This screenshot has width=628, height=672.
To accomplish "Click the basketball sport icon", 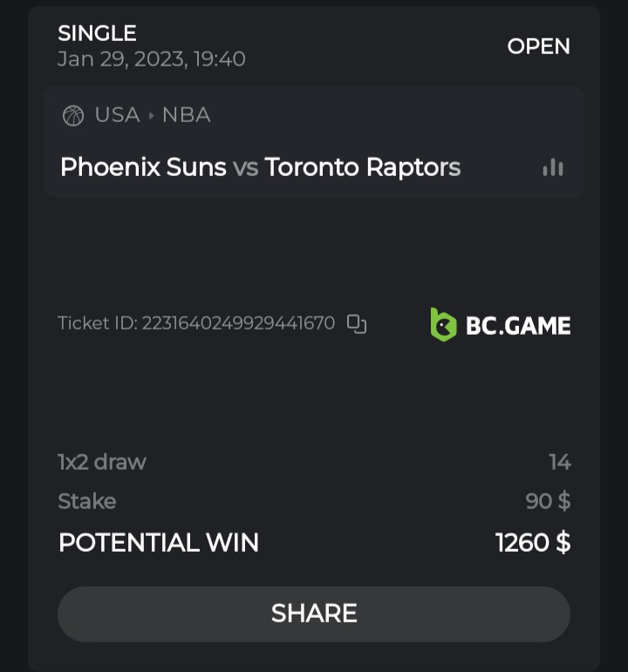I will 73,116.
